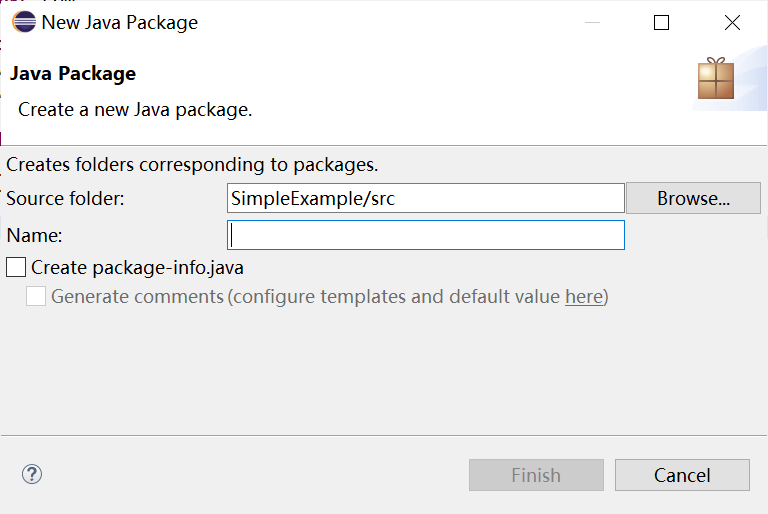Open the "here" templates configuration link
Viewport: 768px width, 514px height.
click(x=584, y=296)
